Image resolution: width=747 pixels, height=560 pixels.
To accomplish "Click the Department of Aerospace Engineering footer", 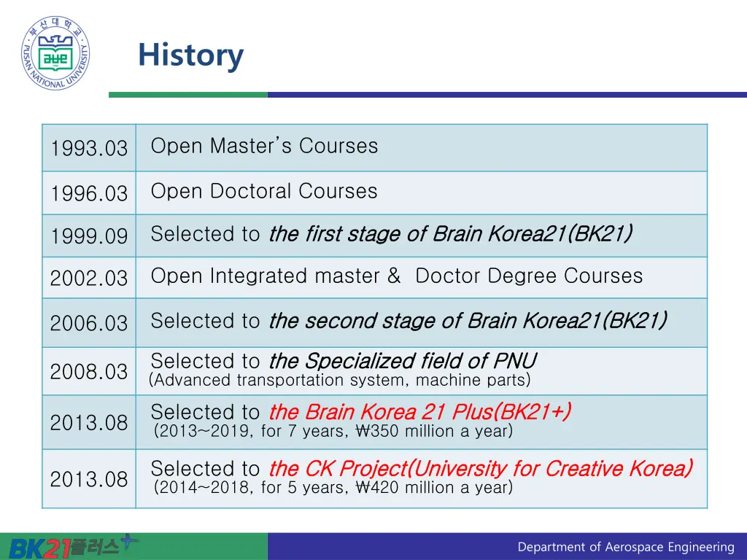I will pos(626,547).
